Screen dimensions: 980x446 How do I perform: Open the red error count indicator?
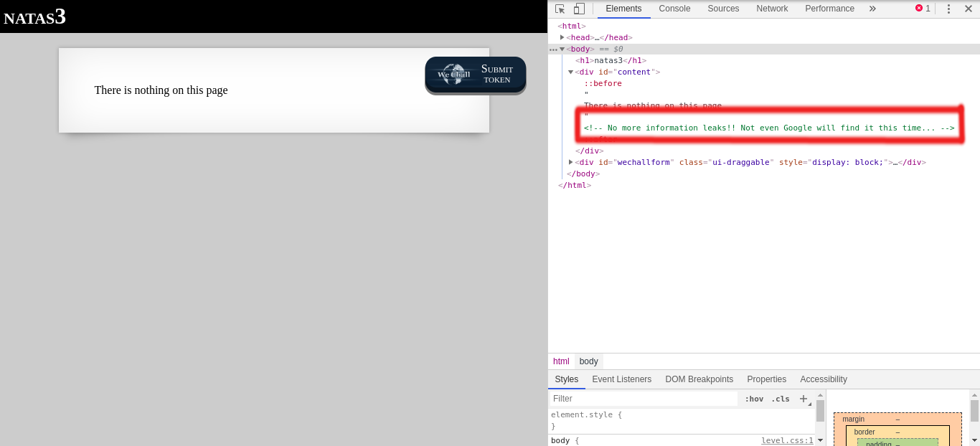[923, 9]
